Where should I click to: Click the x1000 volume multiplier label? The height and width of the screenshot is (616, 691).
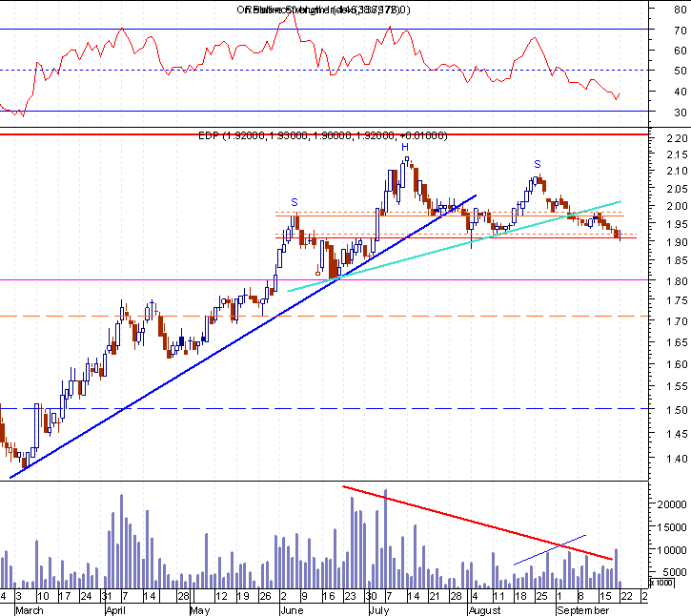(662, 583)
